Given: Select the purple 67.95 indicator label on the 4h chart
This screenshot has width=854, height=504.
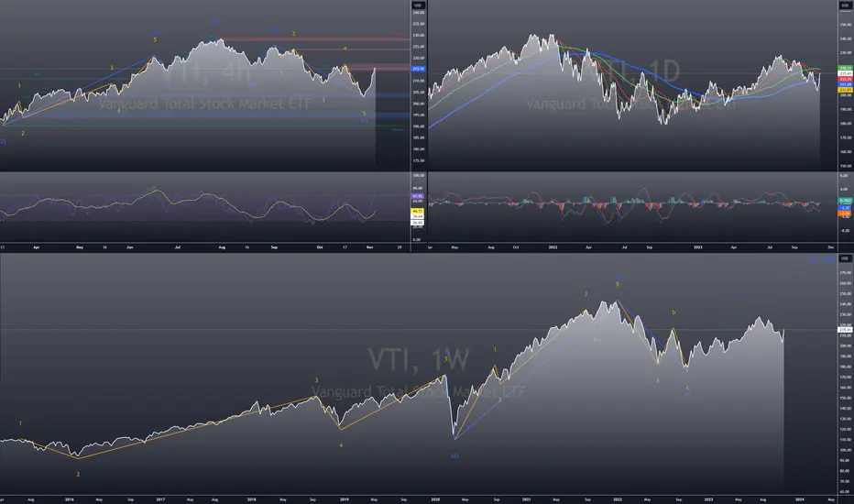Looking at the screenshot, I should click(x=418, y=195).
